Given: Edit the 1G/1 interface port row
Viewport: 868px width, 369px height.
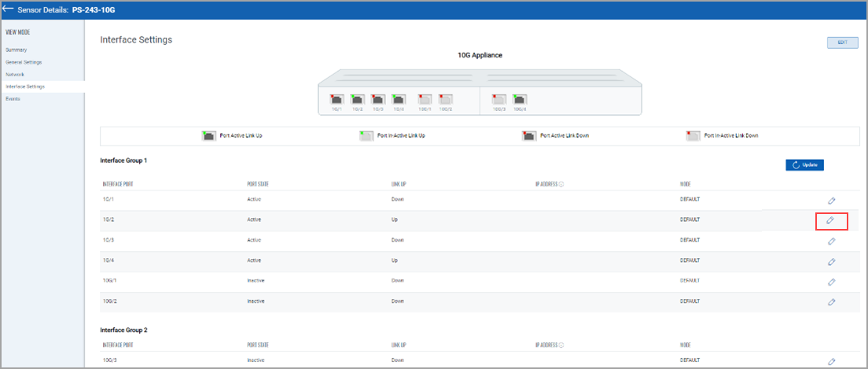Looking at the screenshot, I should coord(832,201).
